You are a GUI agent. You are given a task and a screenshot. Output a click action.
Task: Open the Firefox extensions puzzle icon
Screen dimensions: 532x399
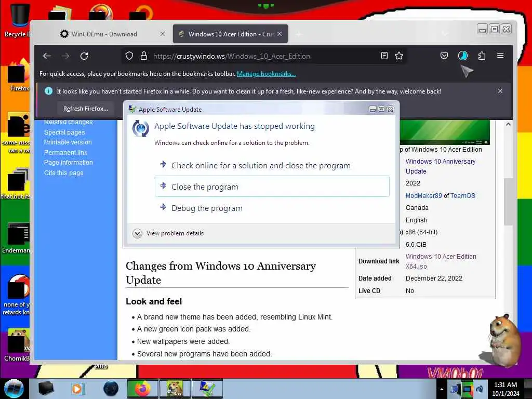coord(482,56)
